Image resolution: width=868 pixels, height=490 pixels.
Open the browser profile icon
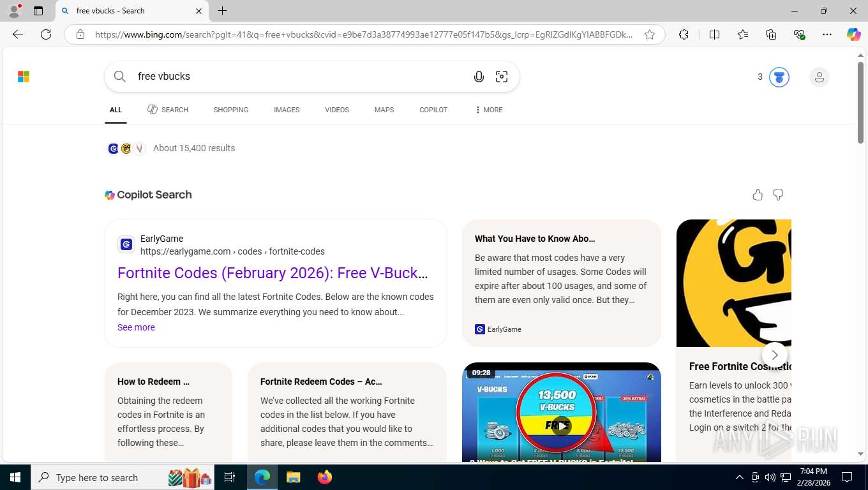point(14,11)
